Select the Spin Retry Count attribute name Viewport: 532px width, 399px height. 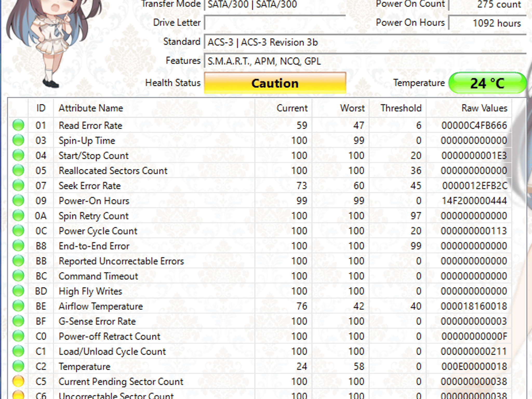click(94, 216)
